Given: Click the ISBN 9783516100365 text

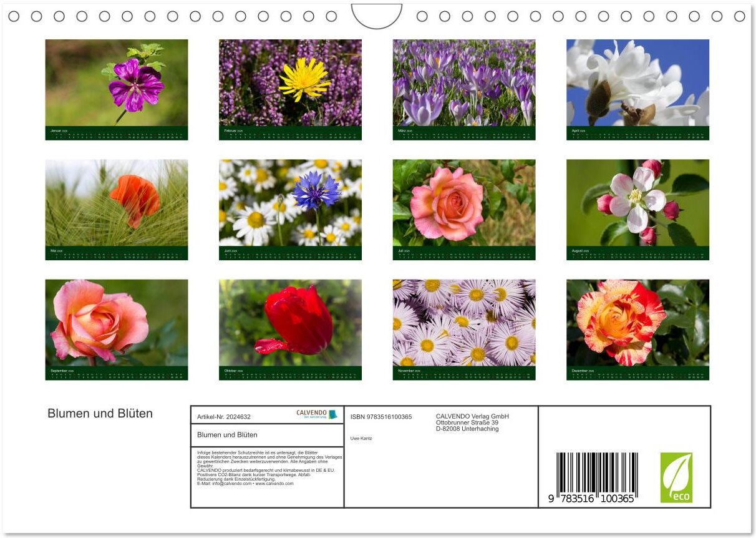Looking at the screenshot, I should point(381,417).
